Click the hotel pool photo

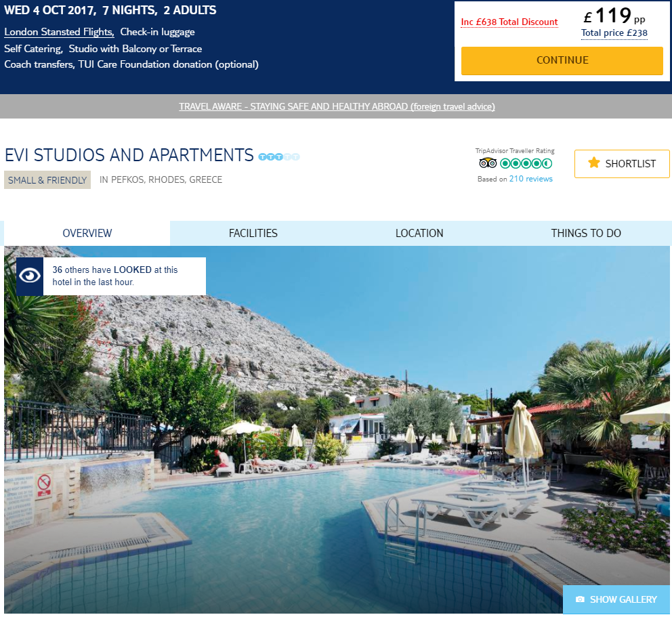click(x=337, y=429)
